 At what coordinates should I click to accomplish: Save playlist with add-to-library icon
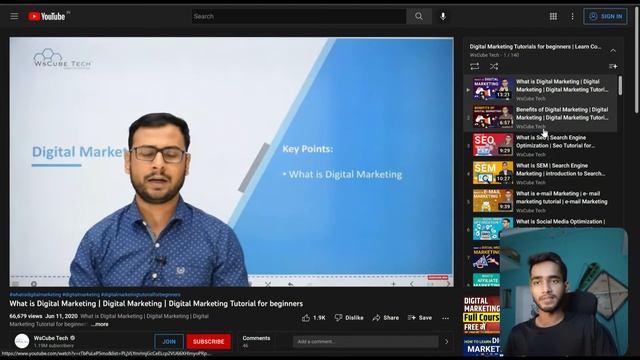(x=613, y=66)
